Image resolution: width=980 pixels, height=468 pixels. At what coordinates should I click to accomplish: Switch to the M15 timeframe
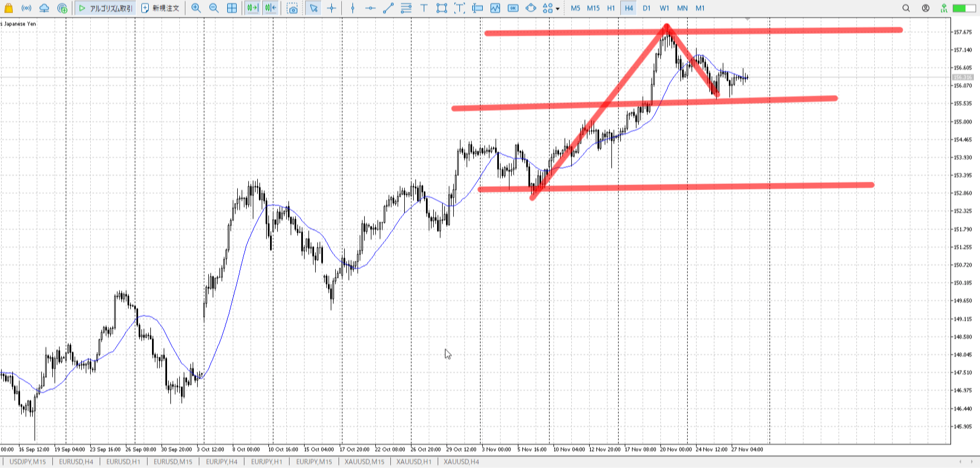click(594, 8)
